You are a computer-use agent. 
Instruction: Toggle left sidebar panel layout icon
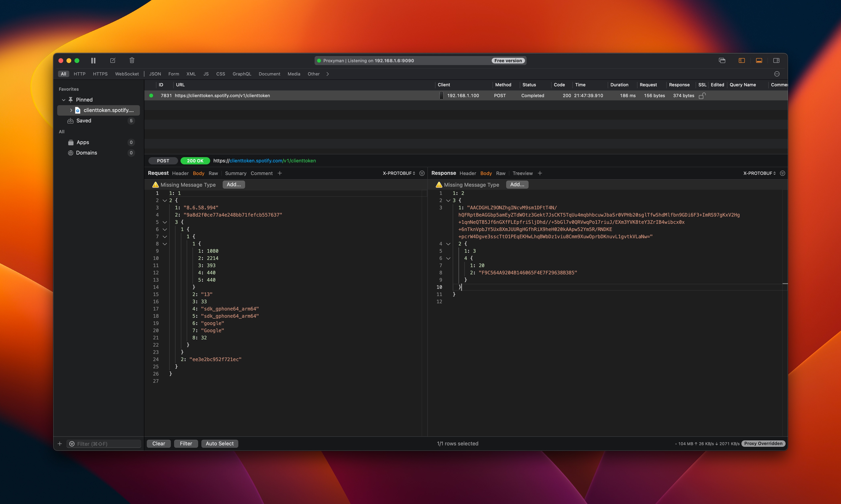(741, 60)
